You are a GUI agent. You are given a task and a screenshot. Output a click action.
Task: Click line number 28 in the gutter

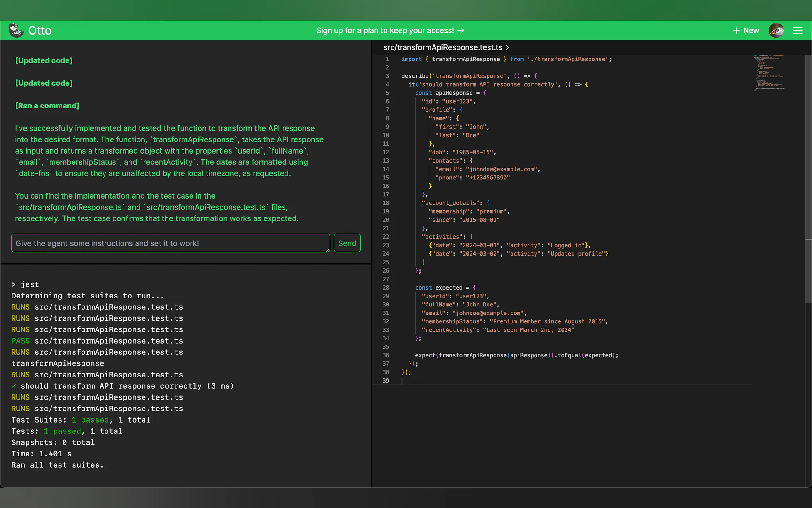click(386, 288)
